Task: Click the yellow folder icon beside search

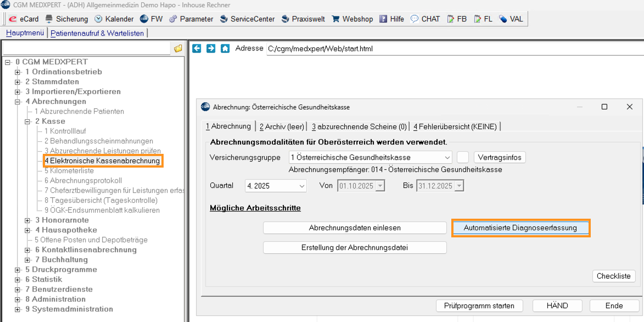Action: [178, 49]
